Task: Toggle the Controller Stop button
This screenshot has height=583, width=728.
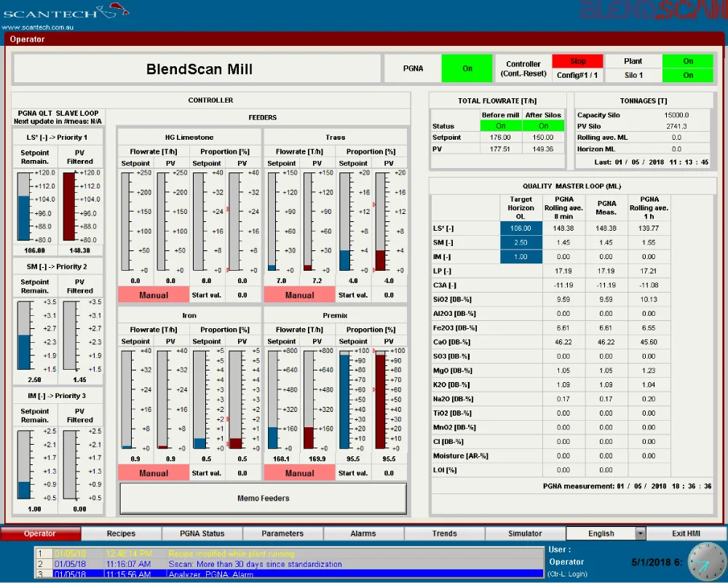Action: pyautogui.click(x=577, y=61)
